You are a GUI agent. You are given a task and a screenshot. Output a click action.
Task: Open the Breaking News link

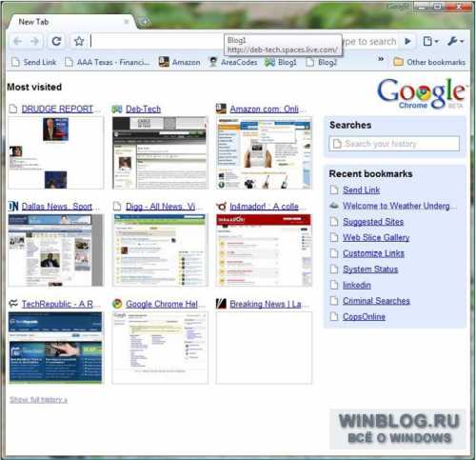(266, 304)
